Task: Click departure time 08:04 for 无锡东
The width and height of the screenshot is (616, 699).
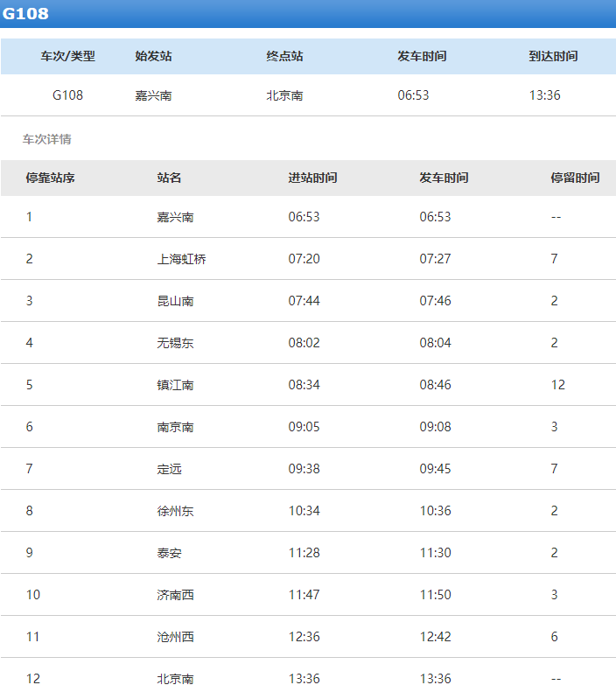Action: (435, 342)
